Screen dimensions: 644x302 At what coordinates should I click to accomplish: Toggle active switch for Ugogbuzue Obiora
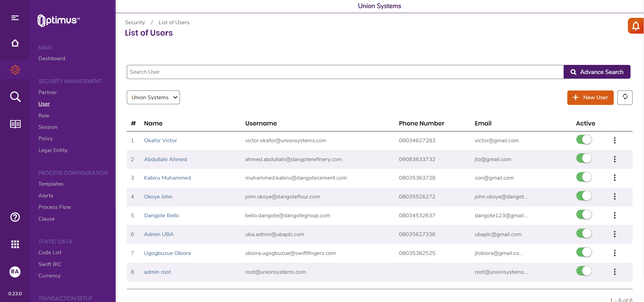[x=584, y=252]
